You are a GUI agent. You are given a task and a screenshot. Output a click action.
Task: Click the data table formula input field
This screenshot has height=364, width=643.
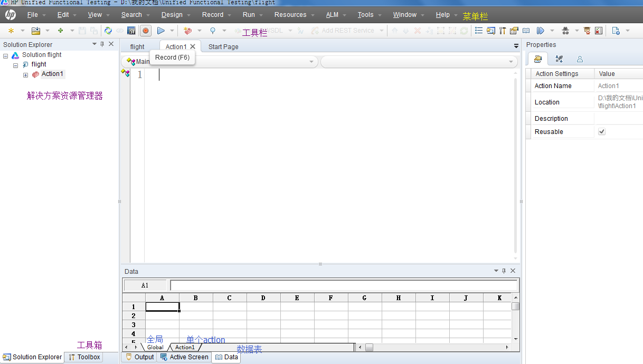[344, 285]
